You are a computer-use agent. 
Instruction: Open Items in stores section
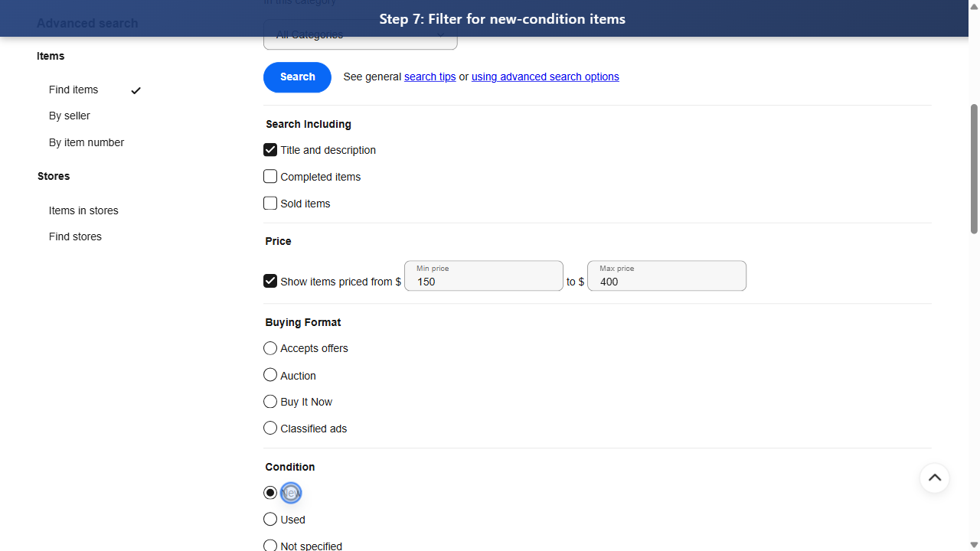tap(83, 210)
